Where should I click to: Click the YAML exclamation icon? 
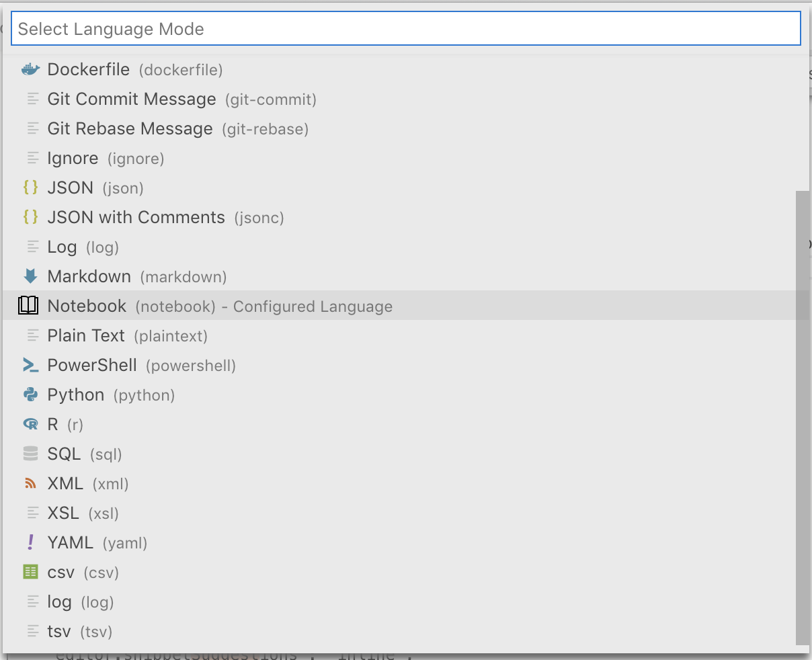tap(30, 542)
